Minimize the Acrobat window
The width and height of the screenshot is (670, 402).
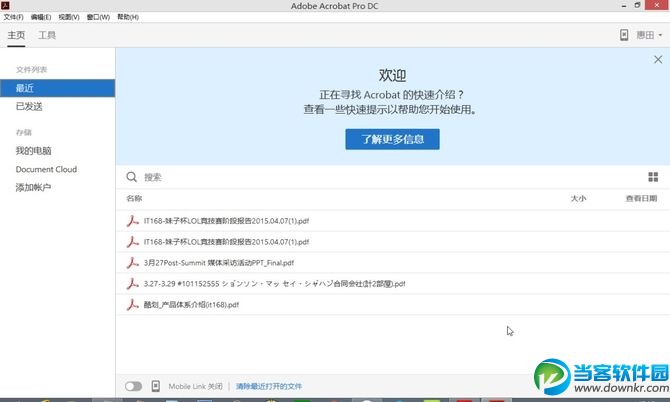624,6
